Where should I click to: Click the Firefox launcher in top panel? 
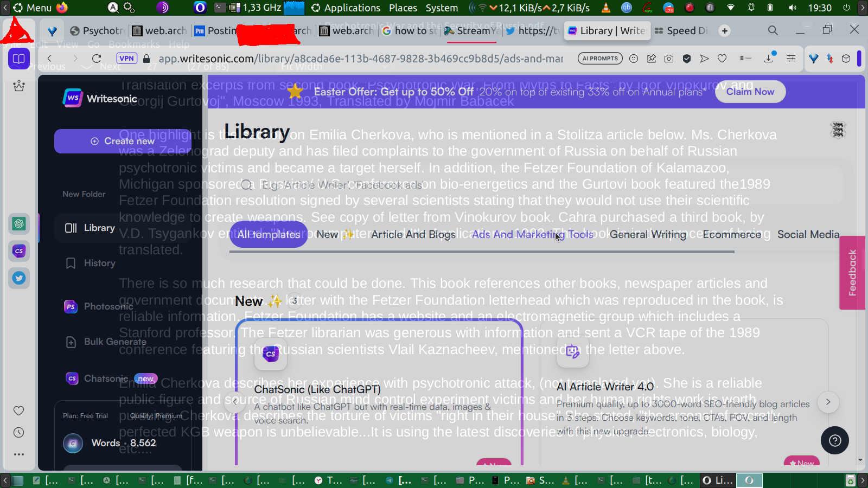coord(62,8)
